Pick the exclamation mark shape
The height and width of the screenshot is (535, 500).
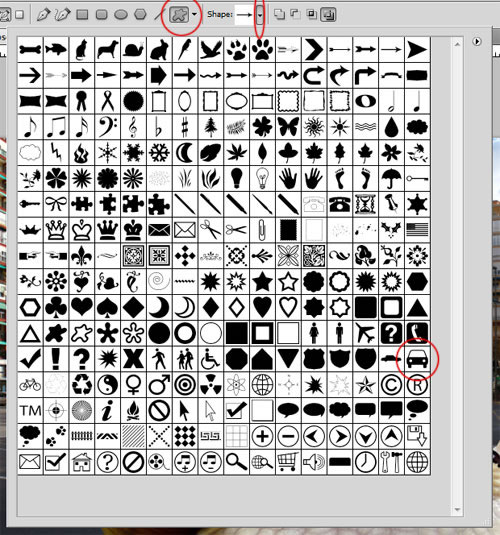pyautogui.click(x=56, y=359)
